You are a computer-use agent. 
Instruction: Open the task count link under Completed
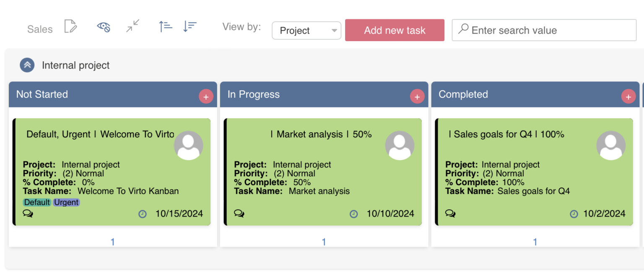pos(535,241)
